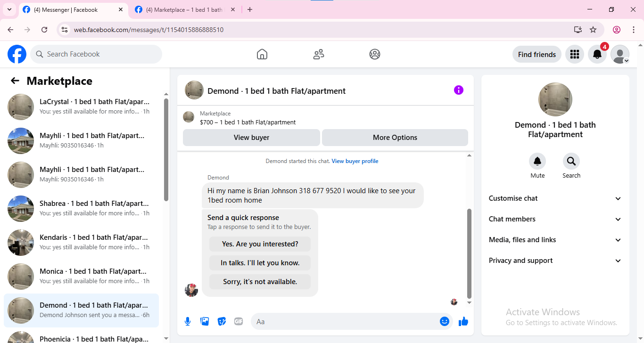Screen dimensions: 644x343
Task: Open the Groups icon in top navigation
Action: (x=375, y=54)
